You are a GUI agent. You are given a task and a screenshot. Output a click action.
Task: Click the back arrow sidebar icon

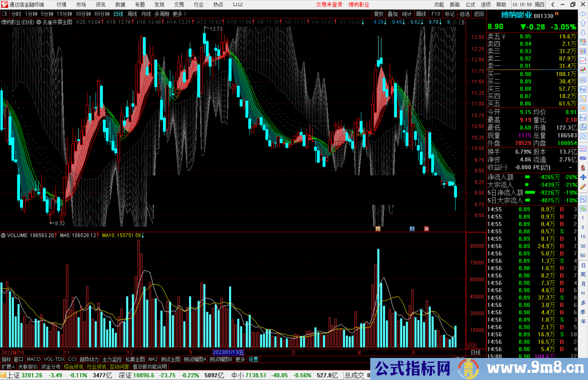[583, 14]
